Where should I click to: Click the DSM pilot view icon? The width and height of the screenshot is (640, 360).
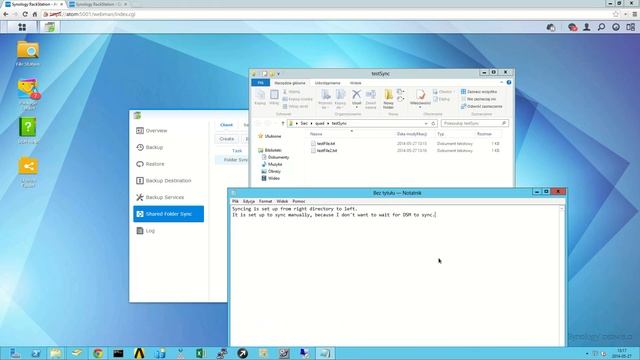631,27
